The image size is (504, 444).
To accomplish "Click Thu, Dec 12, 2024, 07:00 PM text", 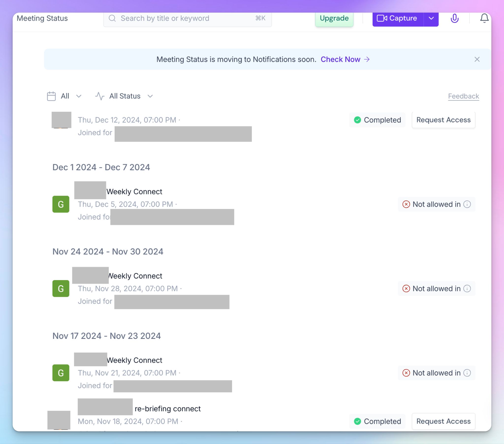I will [x=127, y=120].
